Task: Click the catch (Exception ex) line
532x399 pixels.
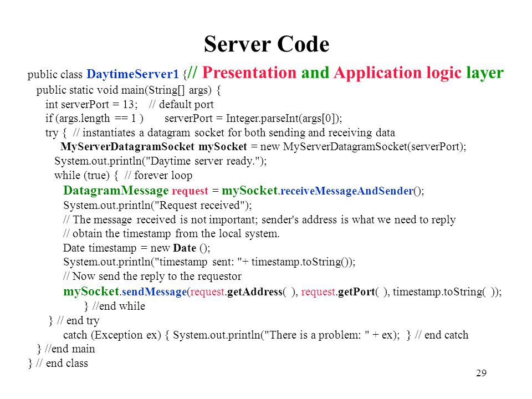Action: (265, 335)
